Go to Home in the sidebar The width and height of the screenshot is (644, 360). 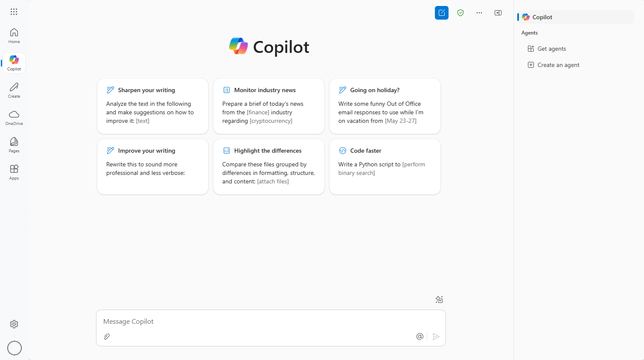tap(14, 36)
